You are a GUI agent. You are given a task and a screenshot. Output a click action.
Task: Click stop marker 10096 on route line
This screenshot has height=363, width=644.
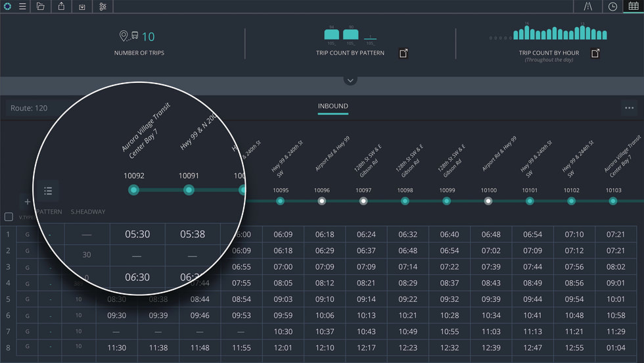point(322,201)
